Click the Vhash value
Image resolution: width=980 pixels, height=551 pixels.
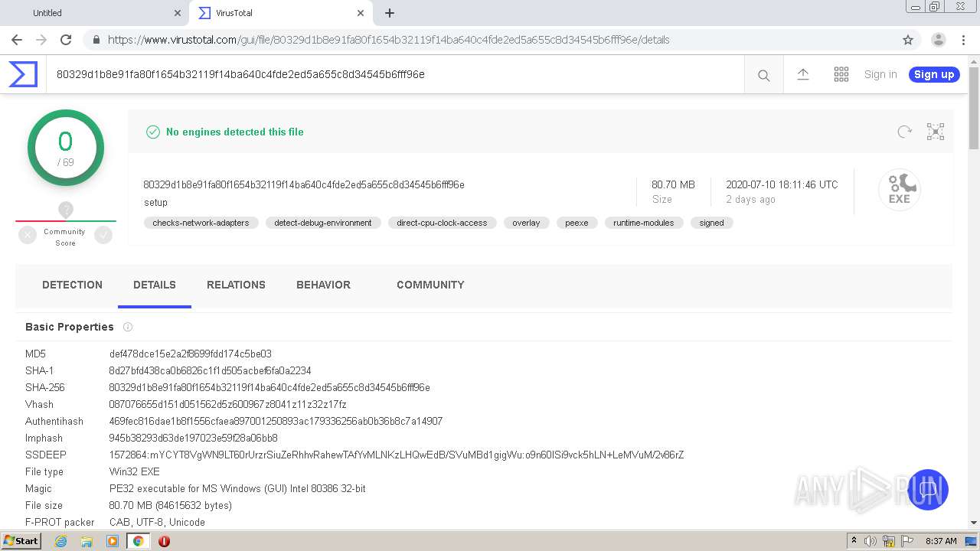pos(227,404)
